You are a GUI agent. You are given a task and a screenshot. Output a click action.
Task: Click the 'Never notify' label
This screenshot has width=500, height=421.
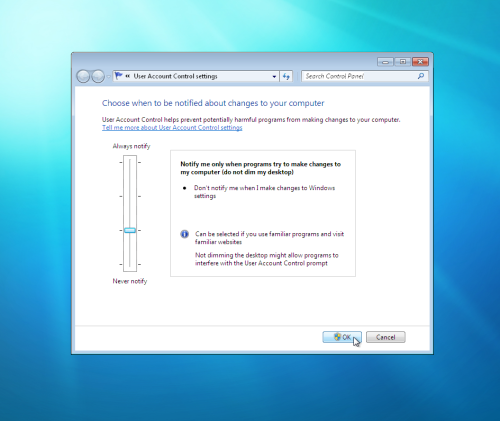130,281
